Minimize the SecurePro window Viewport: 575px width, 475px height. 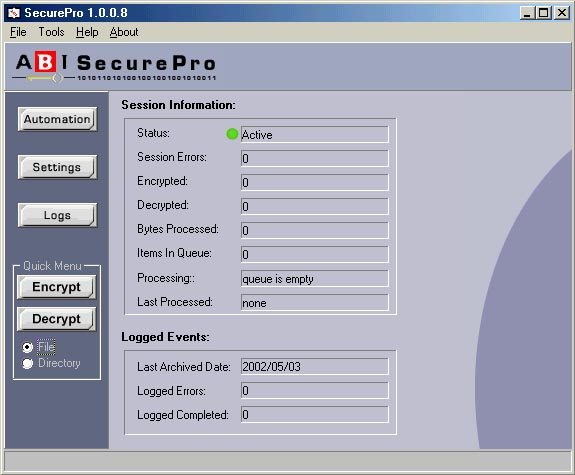click(527, 13)
